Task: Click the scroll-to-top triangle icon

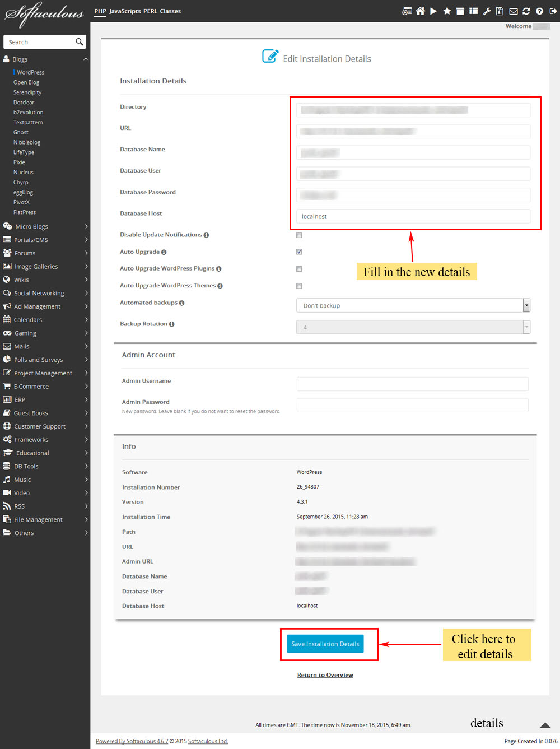Action: [x=545, y=725]
